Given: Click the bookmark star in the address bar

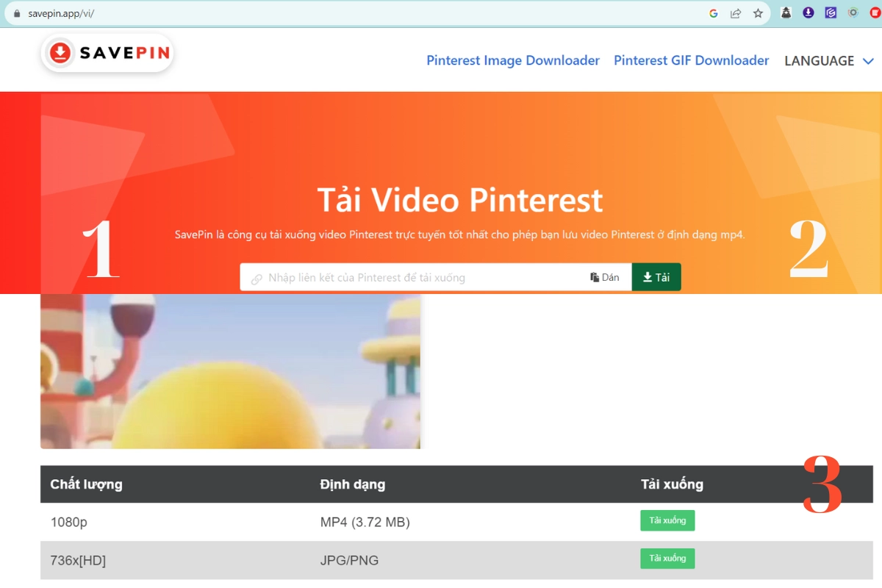Looking at the screenshot, I should click(758, 12).
